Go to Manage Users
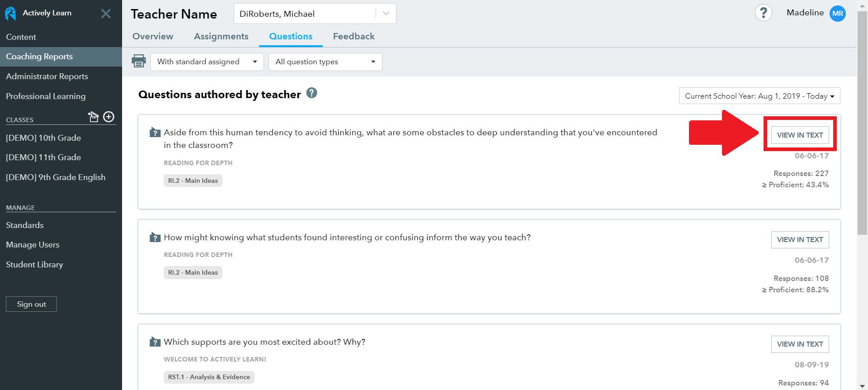This screenshot has width=868, height=390. click(33, 245)
